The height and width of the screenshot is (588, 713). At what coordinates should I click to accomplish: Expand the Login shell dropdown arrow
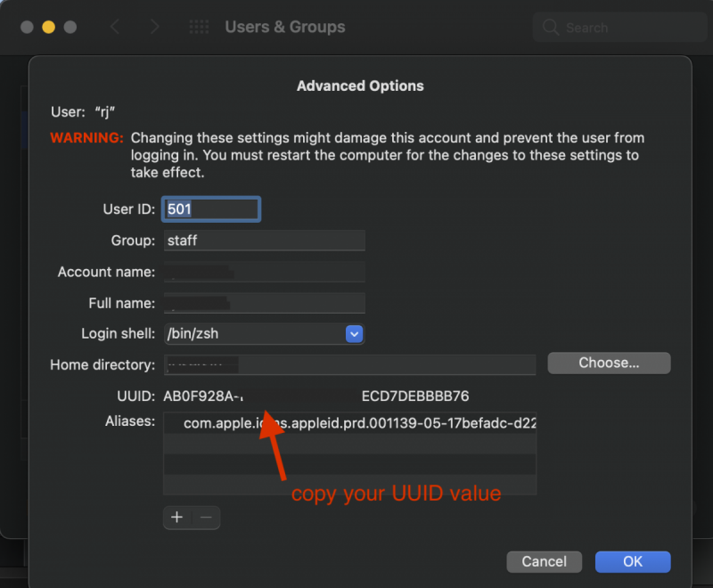pyautogui.click(x=355, y=334)
